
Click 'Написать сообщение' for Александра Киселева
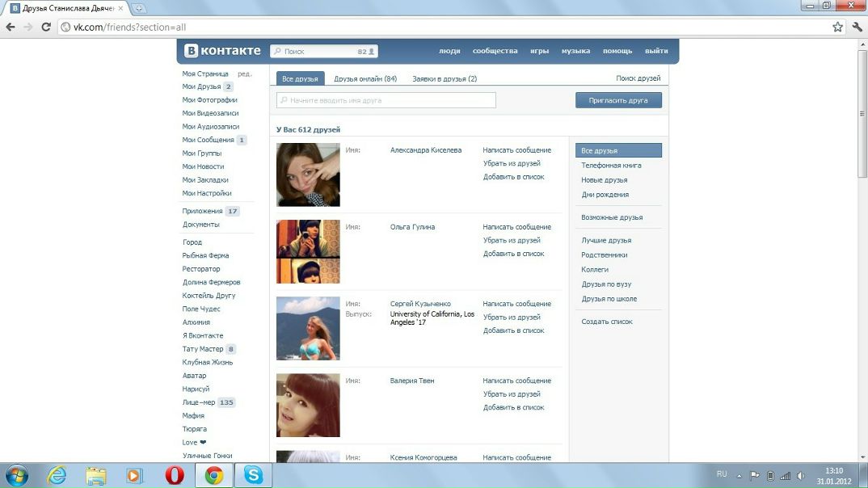click(516, 150)
